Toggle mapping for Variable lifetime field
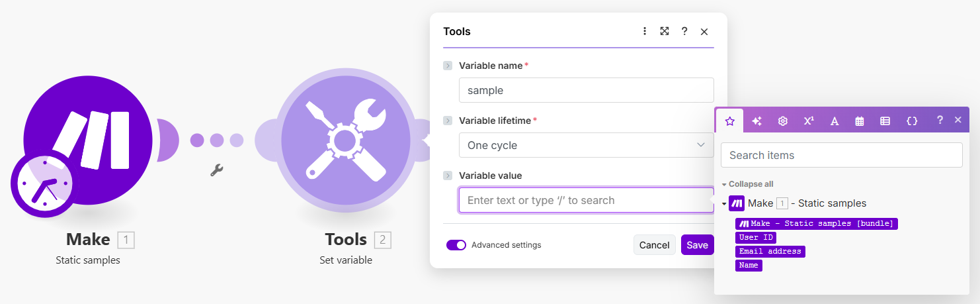Screen dimensions: 980x304 pos(448,121)
